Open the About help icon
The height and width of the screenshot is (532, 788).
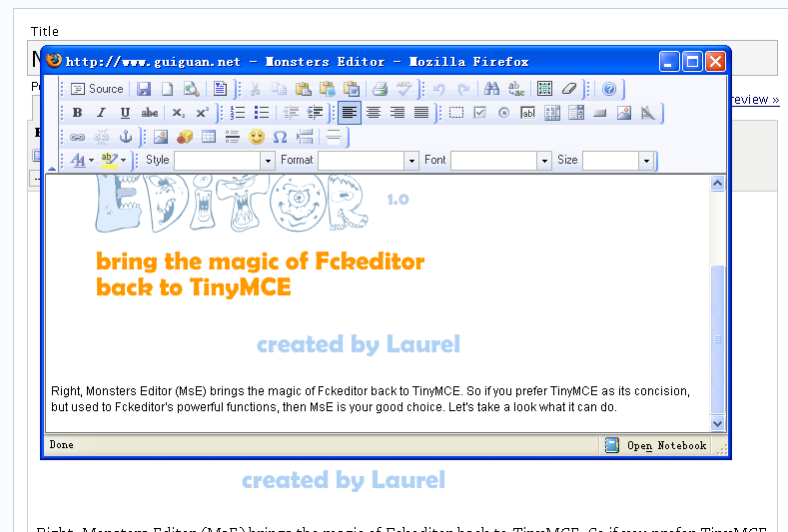point(609,89)
